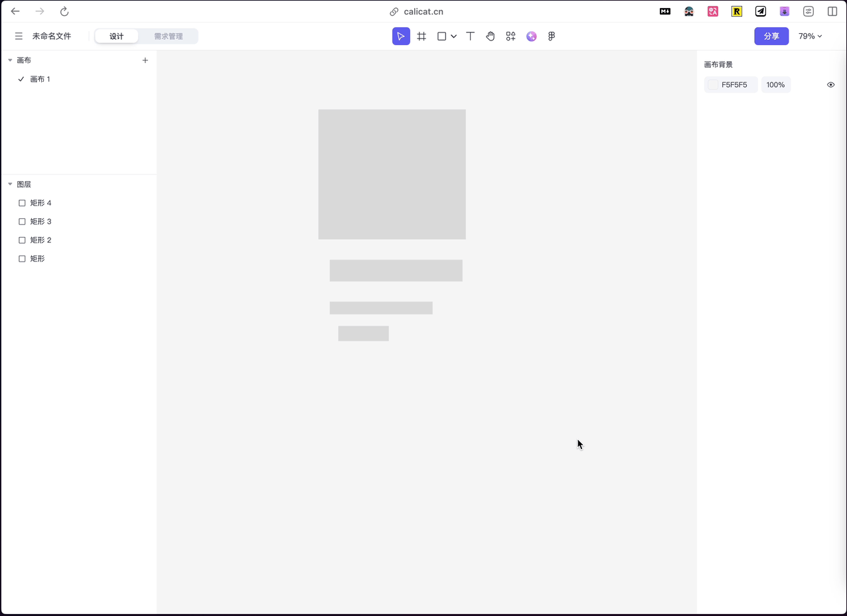Click the plus to add a new canvas
Image resolution: width=847 pixels, height=616 pixels.
click(x=145, y=60)
